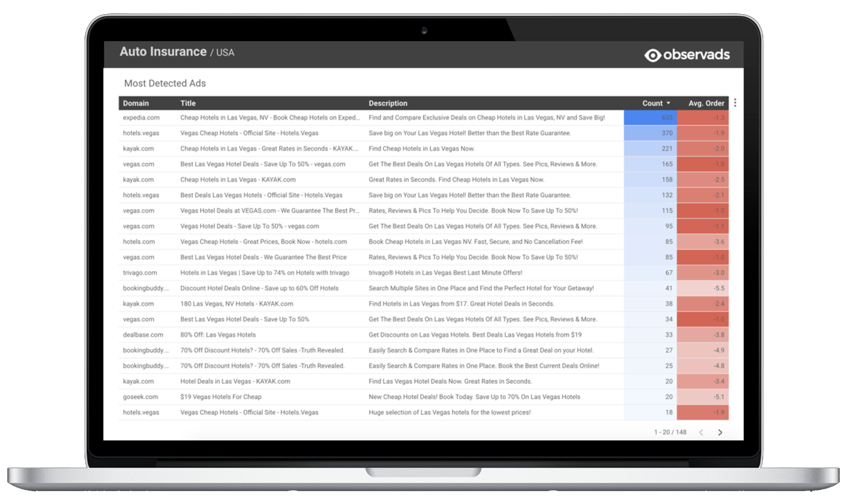The image size is (847, 504).
Task: Click the Avg. Order cell showing -1.3
Action: pos(703,117)
